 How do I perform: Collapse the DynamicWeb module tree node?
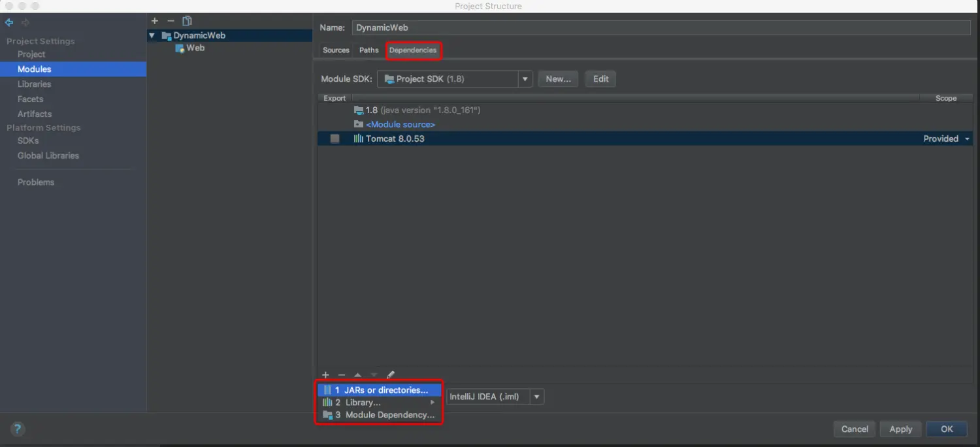pos(152,35)
